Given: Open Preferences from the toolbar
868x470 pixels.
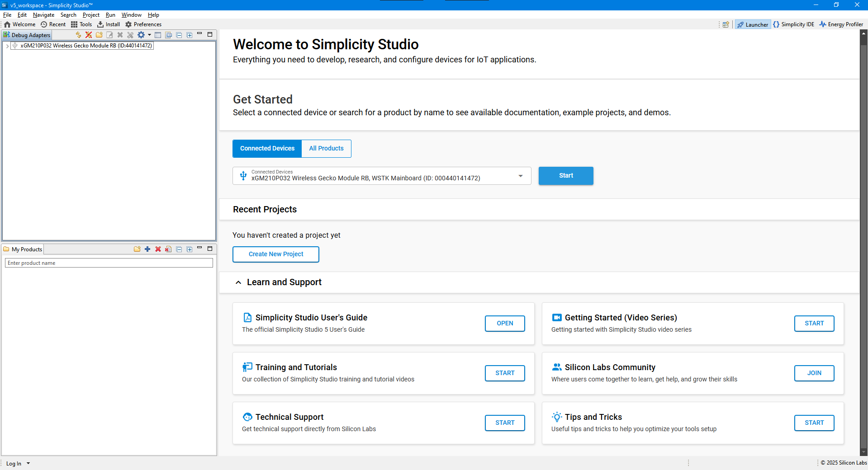Looking at the screenshot, I should 143,24.
